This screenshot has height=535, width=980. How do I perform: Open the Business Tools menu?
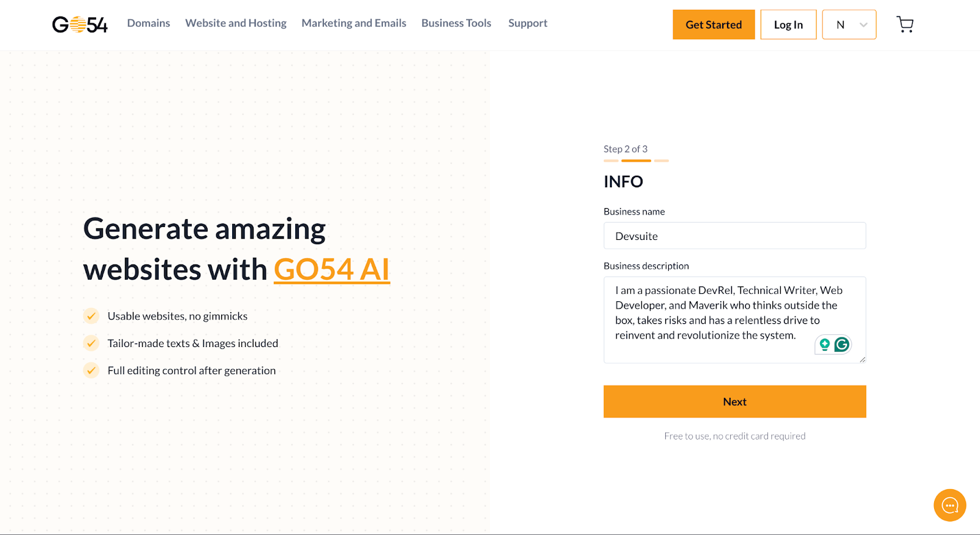click(x=456, y=23)
